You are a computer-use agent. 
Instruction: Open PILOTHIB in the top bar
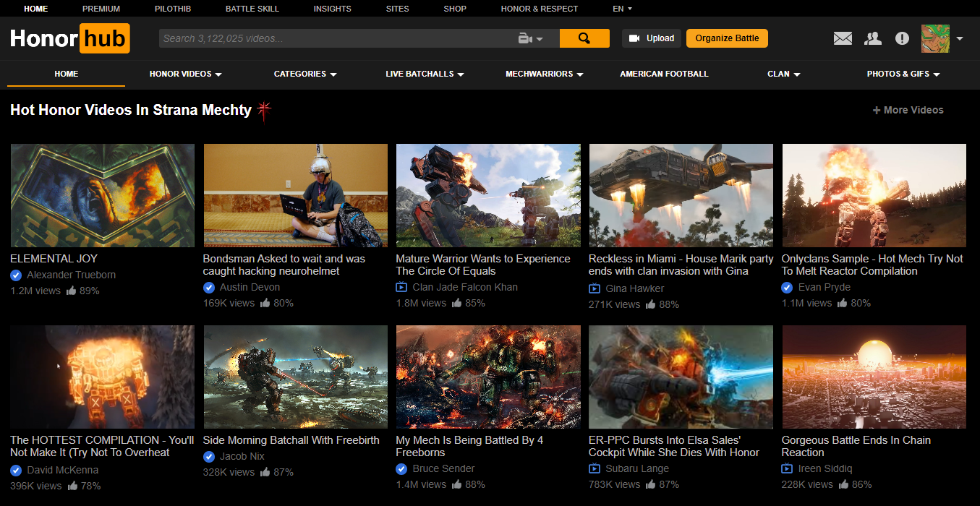[173, 9]
